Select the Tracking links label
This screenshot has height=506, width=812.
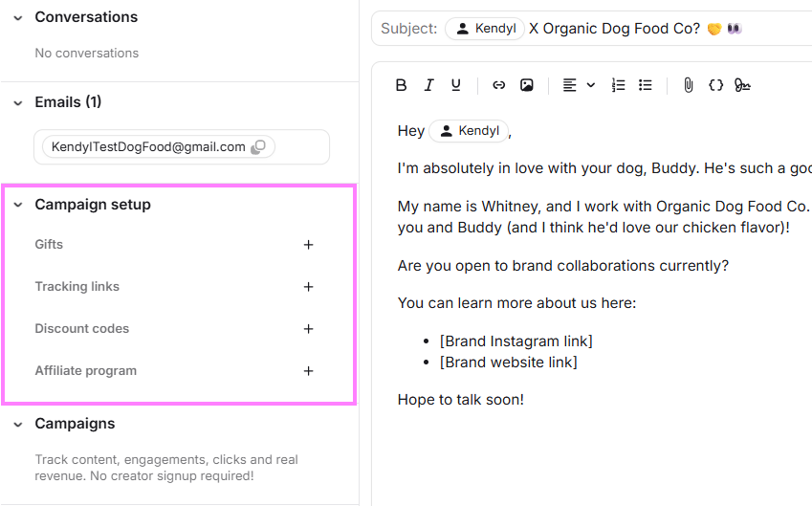pyautogui.click(x=77, y=286)
